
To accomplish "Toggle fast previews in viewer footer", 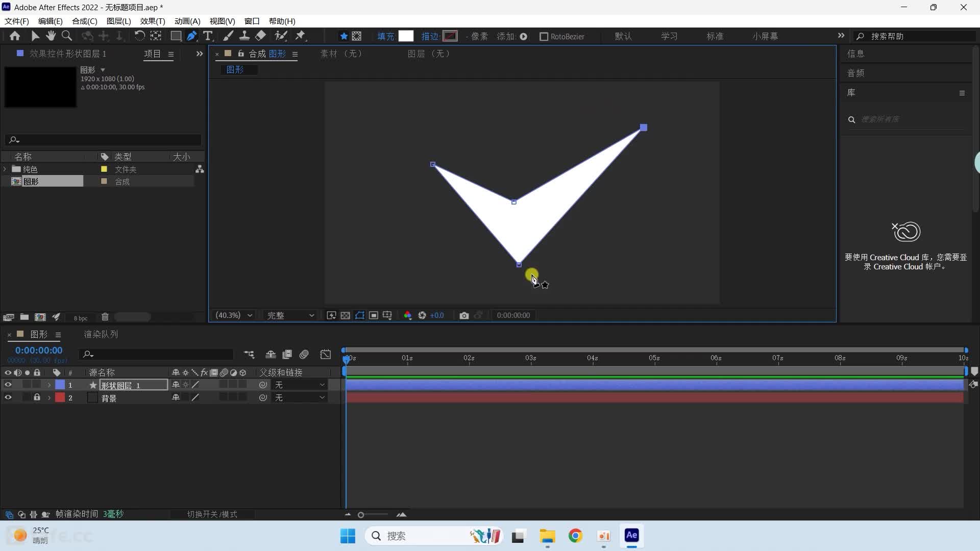I will [x=331, y=315].
